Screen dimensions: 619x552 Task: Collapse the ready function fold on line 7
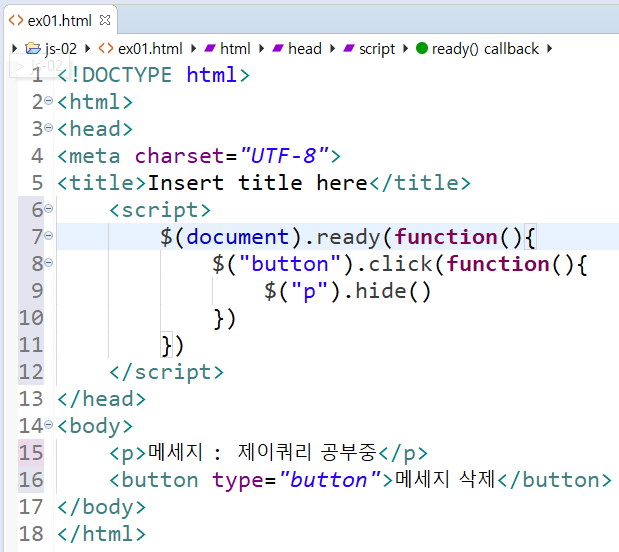click(49, 235)
